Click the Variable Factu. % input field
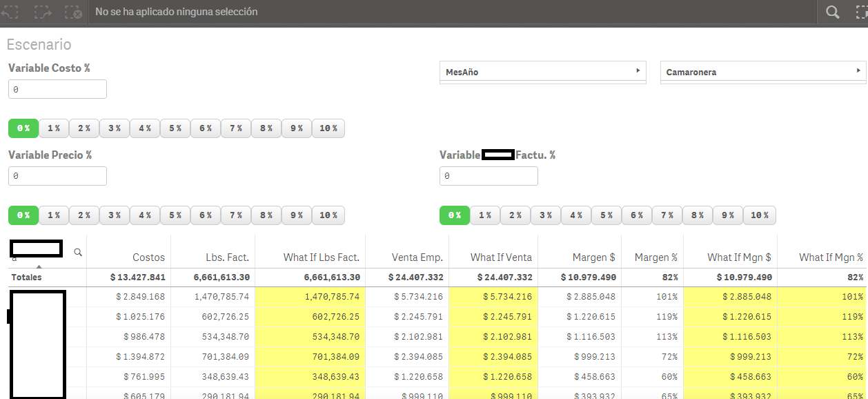 (489, 176)
